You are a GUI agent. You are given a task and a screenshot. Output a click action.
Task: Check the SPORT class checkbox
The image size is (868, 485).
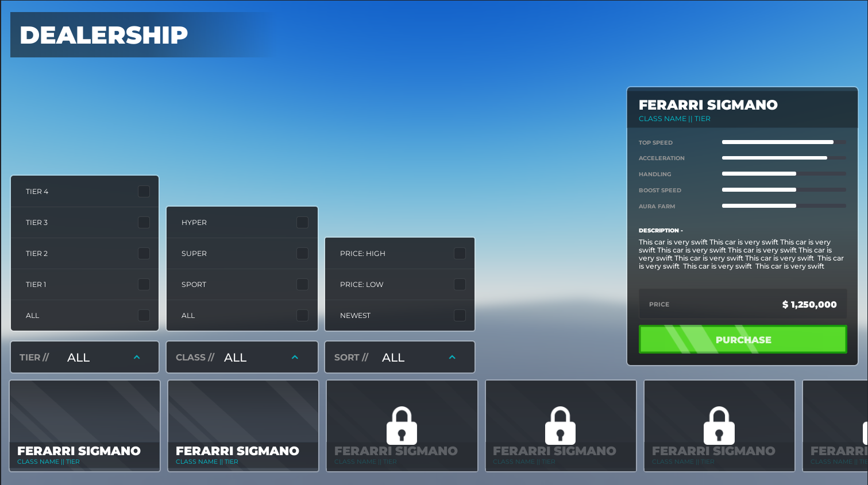302,284
